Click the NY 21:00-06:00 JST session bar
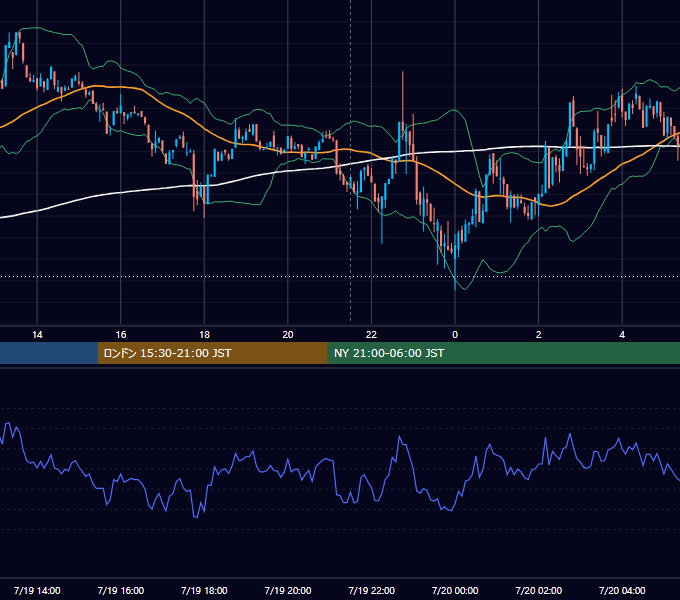680x600 pixels. [503, 353]
